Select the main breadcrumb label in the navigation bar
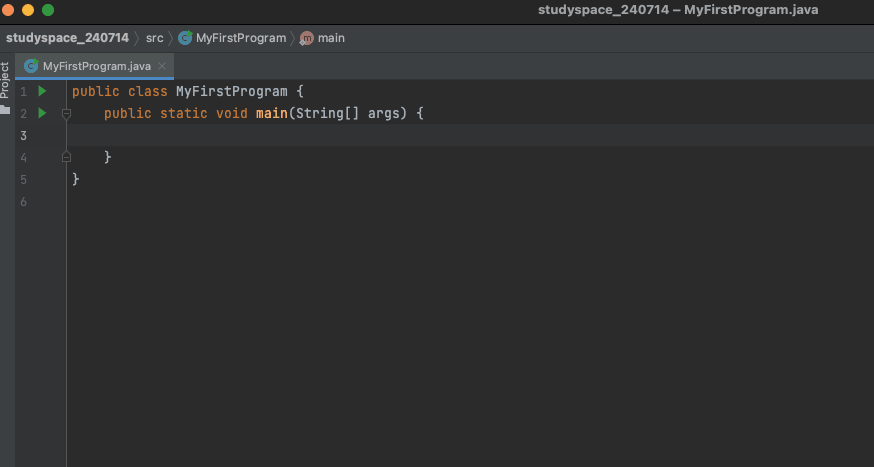This screenshot has height=467, width=874. 331,38
